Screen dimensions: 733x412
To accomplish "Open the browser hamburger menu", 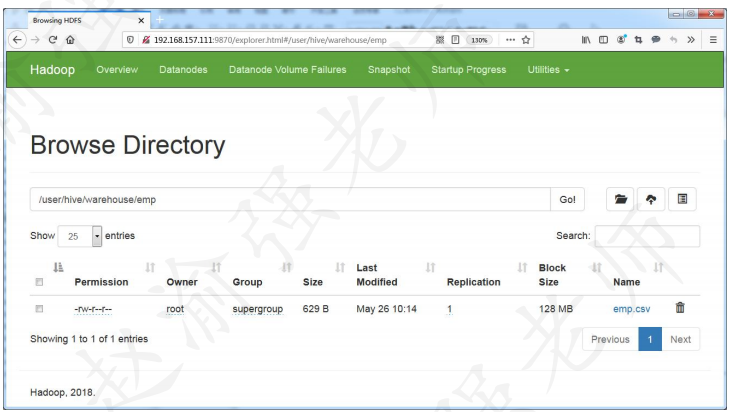I will [x=713, y=40].
